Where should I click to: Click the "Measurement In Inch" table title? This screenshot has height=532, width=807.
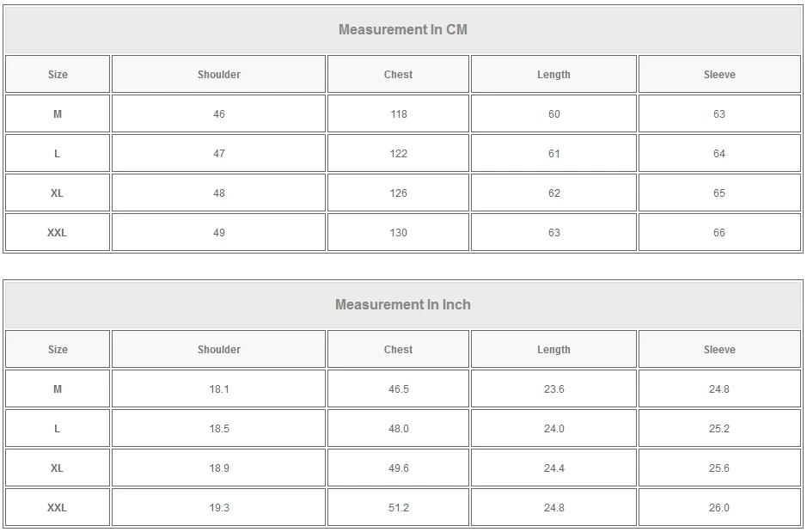coord(402,304)
